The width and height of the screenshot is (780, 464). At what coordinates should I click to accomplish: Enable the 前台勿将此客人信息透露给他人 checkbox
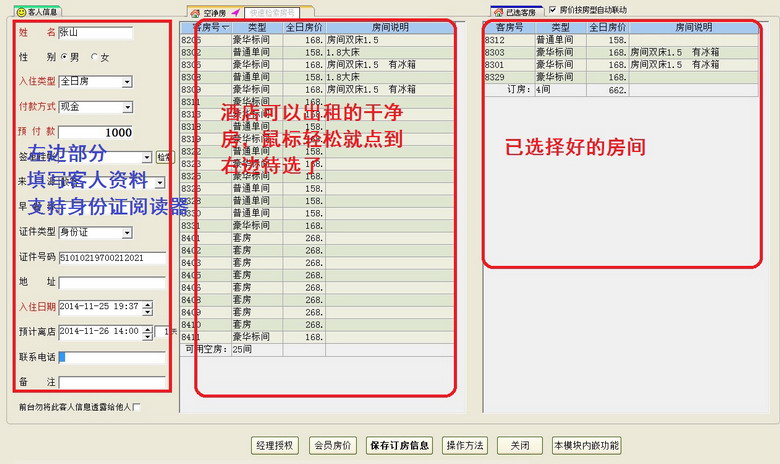137,407
